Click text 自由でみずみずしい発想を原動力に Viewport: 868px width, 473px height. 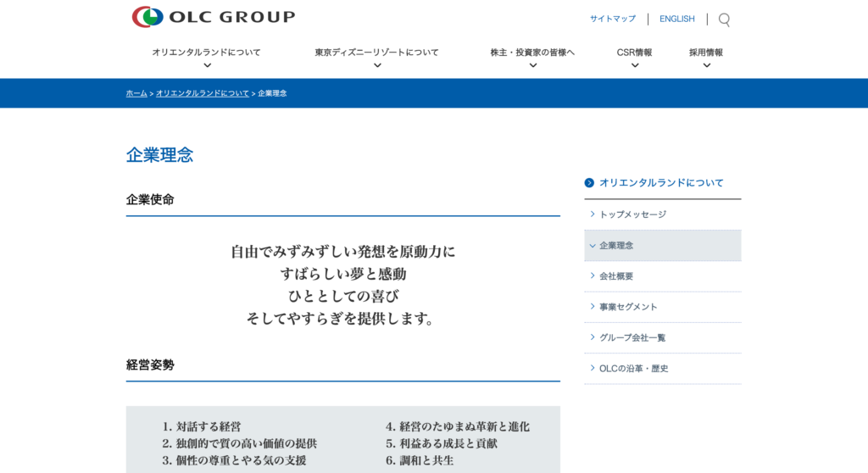click(343, 252)
